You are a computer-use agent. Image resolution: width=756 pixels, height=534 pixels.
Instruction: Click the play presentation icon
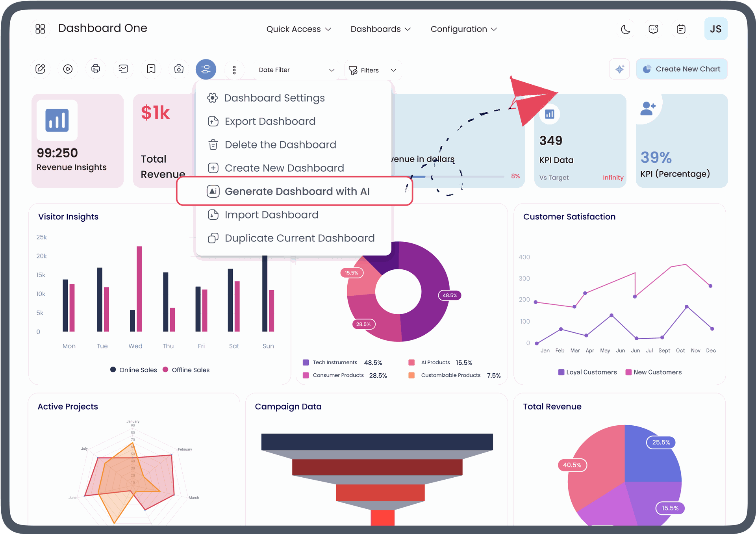[x=68, y=69]
